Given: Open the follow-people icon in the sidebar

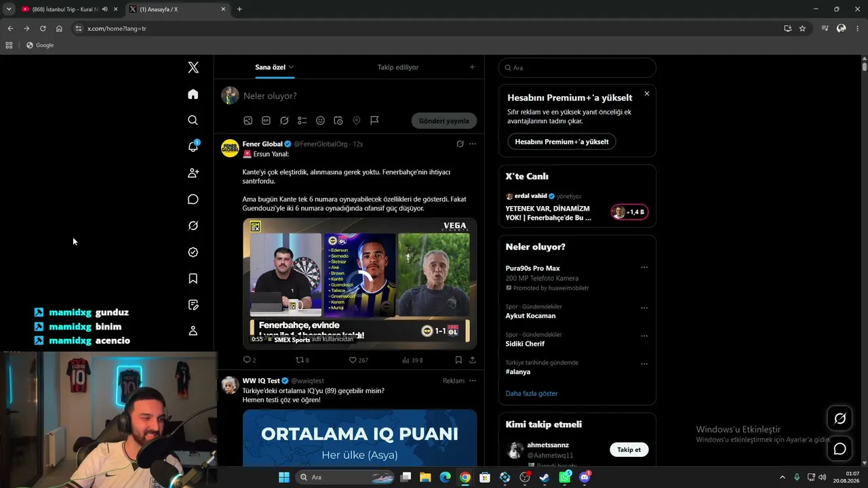Looking at the screenshot, I should click(x=193, y=173).
